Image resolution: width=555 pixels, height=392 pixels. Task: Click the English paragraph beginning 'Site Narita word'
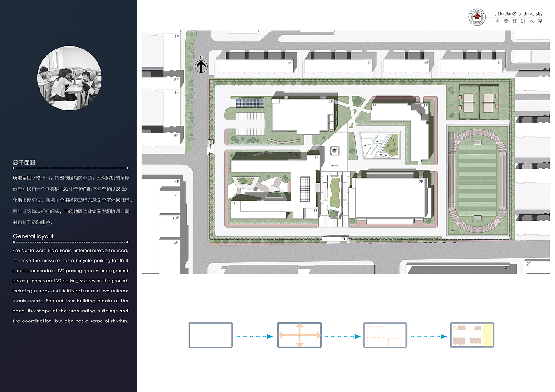coord(71,286)
